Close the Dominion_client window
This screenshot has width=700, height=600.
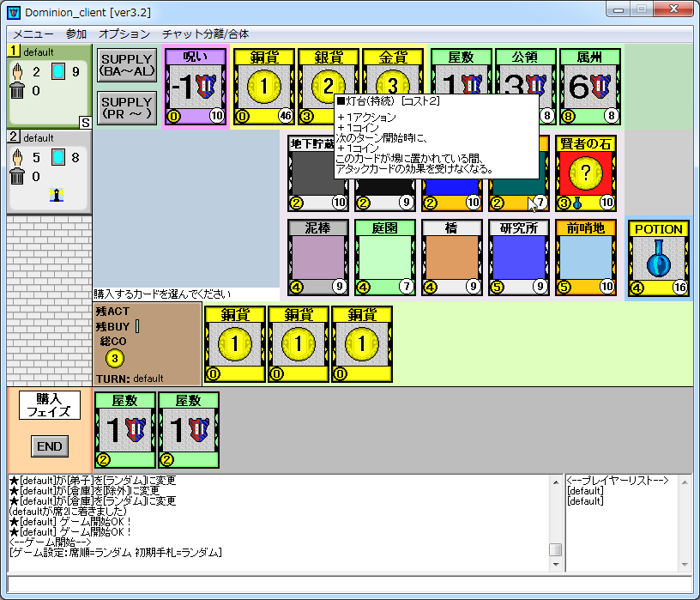(674, 9)
